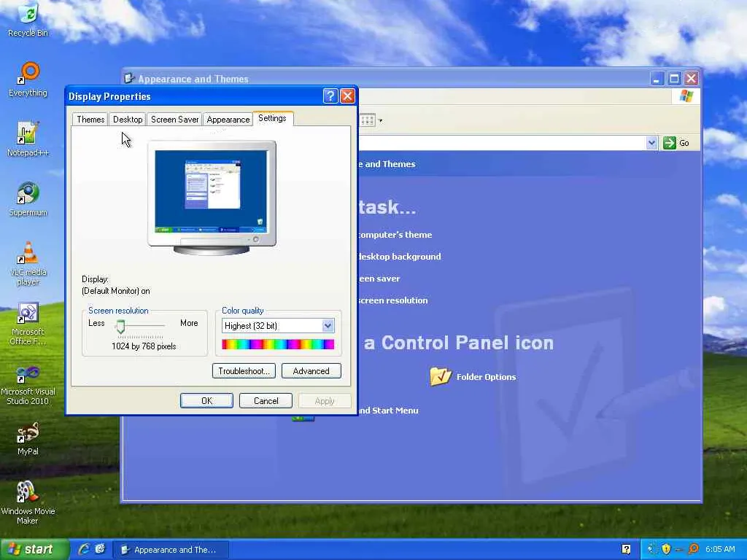The image size is (747, 560).
Task: Select the Microsoft Office desktop shortcut
Action: point(28,324)
